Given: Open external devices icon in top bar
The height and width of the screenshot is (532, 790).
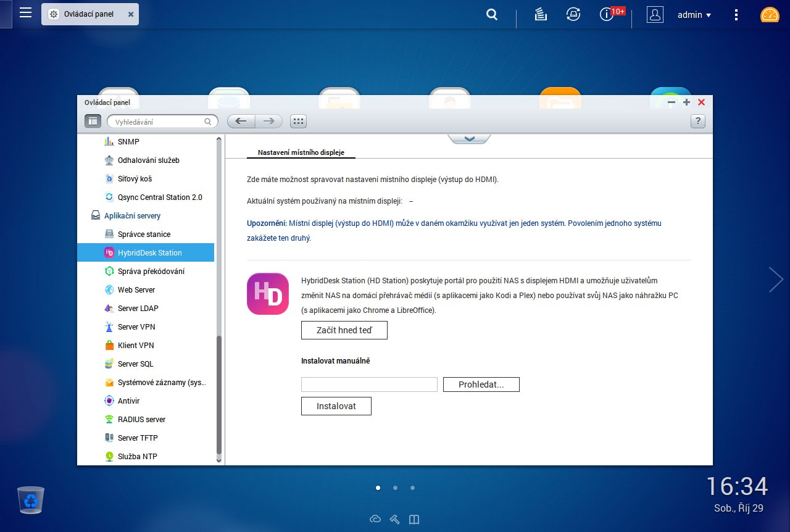Looking at the screenshot, I should coord(573,15).
